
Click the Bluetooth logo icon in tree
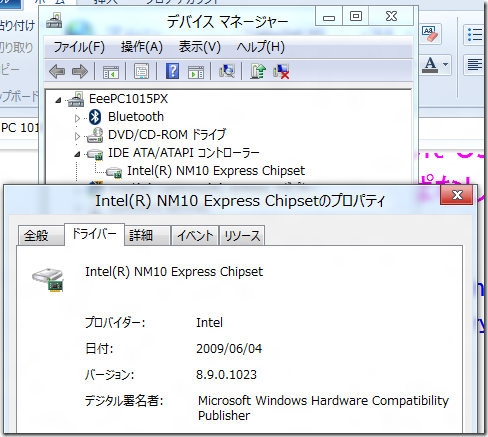point(96,117)
